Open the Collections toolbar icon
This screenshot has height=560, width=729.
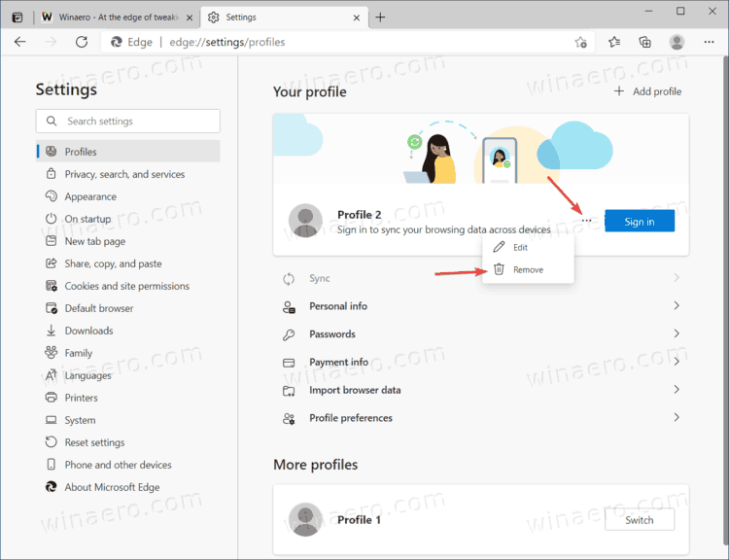pyautogui.click(x=644, y=42)
